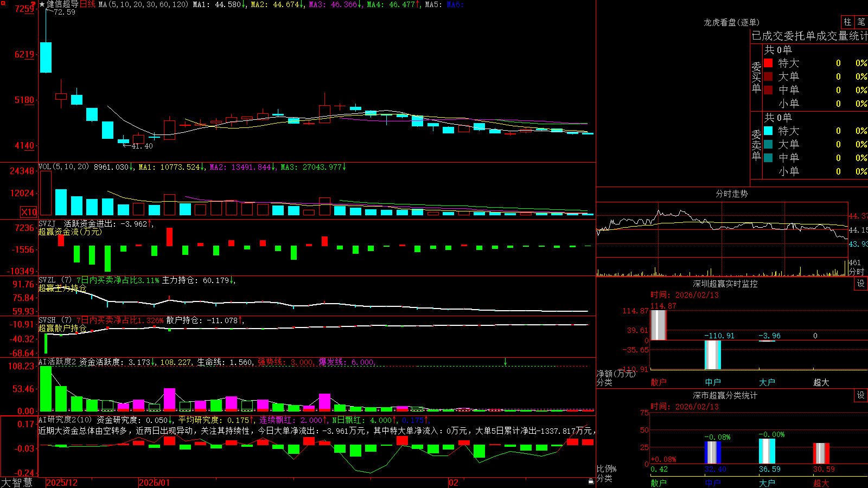Click the 资金活跃度: 3.173 readout
Image resolution: width=868 pixels, height=488 pixels.
tap(114, 362)
